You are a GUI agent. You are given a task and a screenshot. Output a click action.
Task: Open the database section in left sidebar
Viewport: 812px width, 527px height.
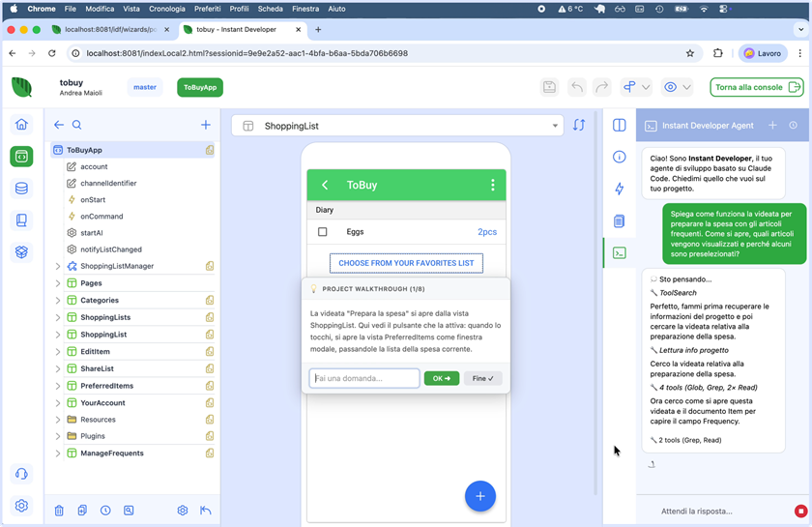[21, 189]
